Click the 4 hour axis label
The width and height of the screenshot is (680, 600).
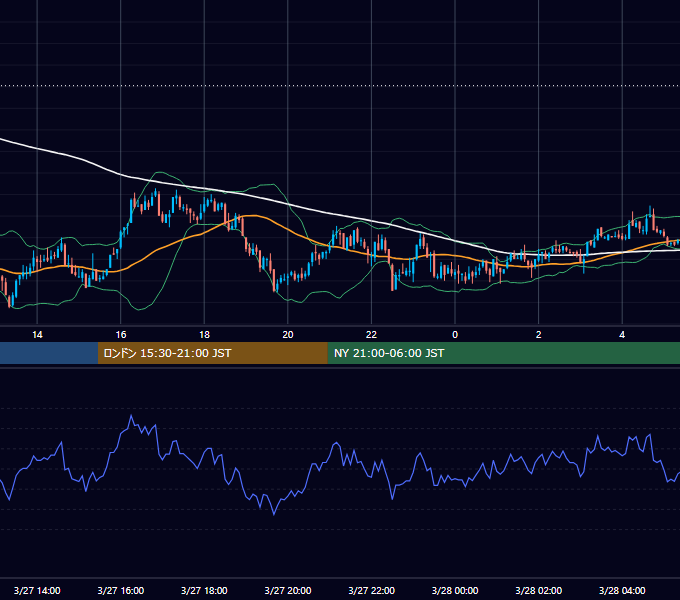[622, 335]
